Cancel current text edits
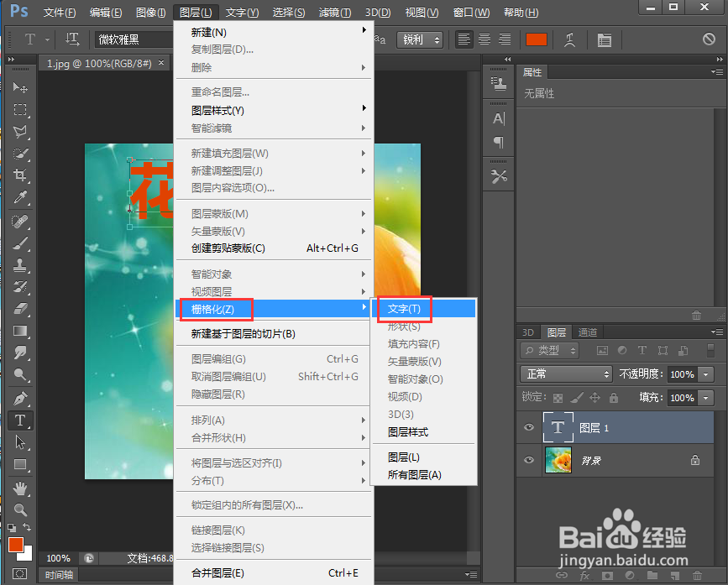The image size is (728, 585). tap(709, 39)
